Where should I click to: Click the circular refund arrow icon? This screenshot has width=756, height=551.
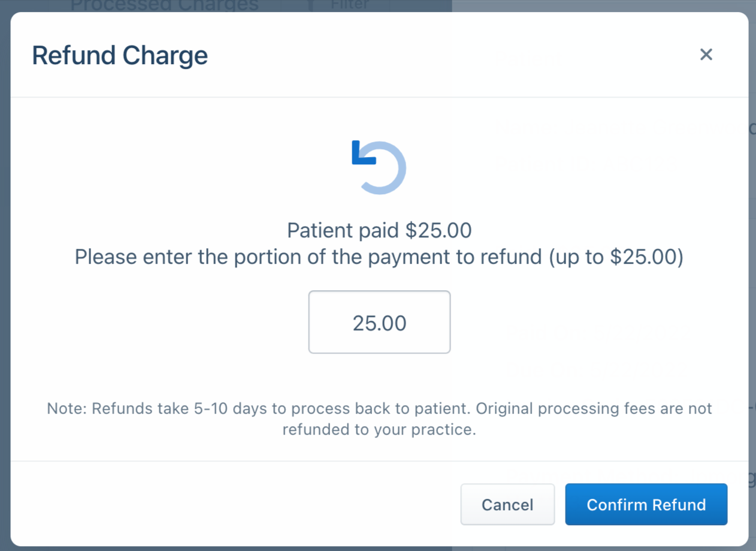click(x=379, y=167)
